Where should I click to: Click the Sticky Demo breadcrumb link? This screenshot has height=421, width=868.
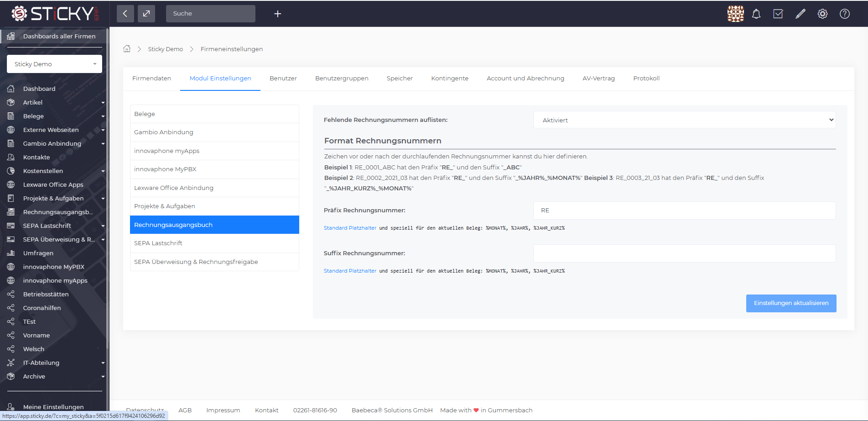click(165, 49)
